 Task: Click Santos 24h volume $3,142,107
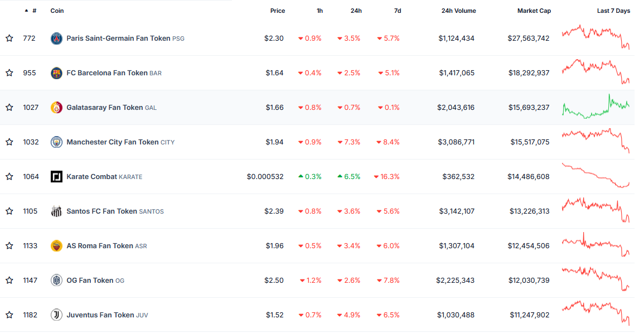click(457, 211)
